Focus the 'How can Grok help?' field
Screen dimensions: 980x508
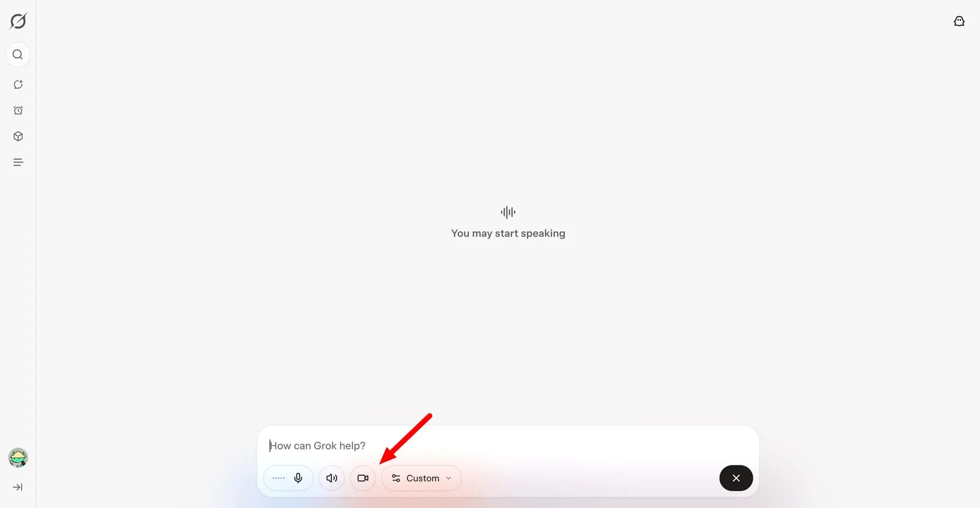pyautogui.click(x=508, y=446)
